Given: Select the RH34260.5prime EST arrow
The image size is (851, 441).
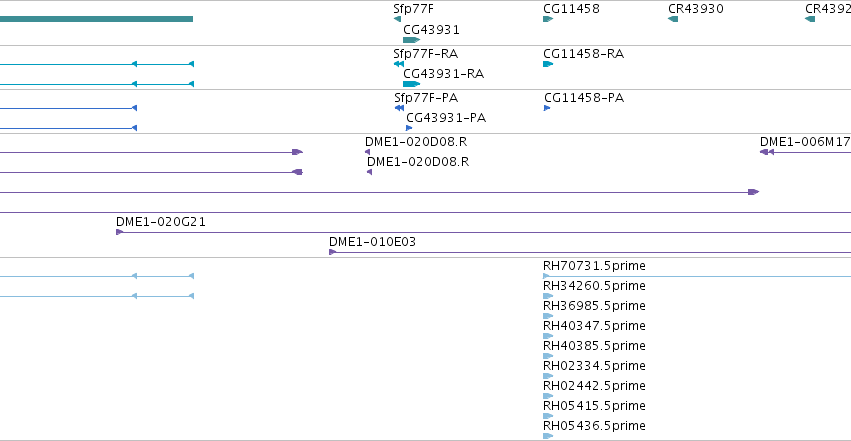Looking at the screenshot, I should 548,296.
